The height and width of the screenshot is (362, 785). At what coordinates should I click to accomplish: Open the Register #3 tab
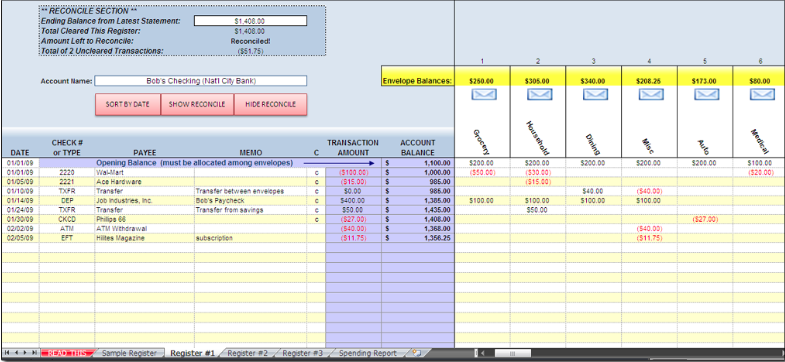tap(302, 353)
